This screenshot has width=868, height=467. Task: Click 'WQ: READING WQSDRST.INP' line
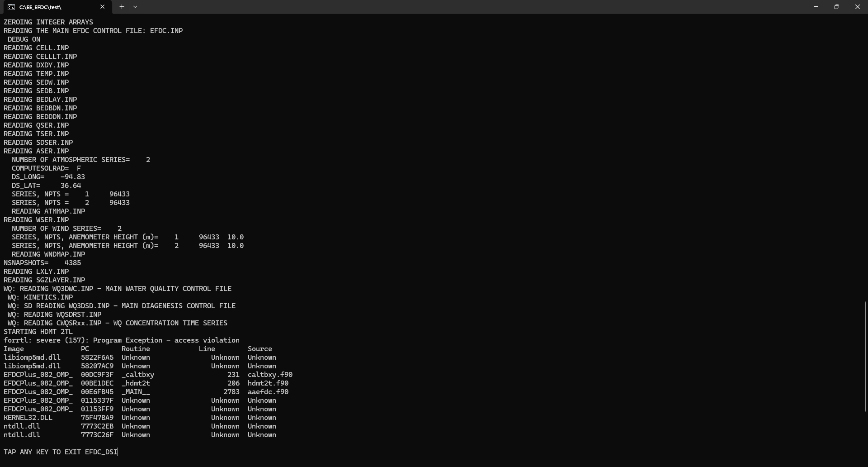(x=54, y=315)
